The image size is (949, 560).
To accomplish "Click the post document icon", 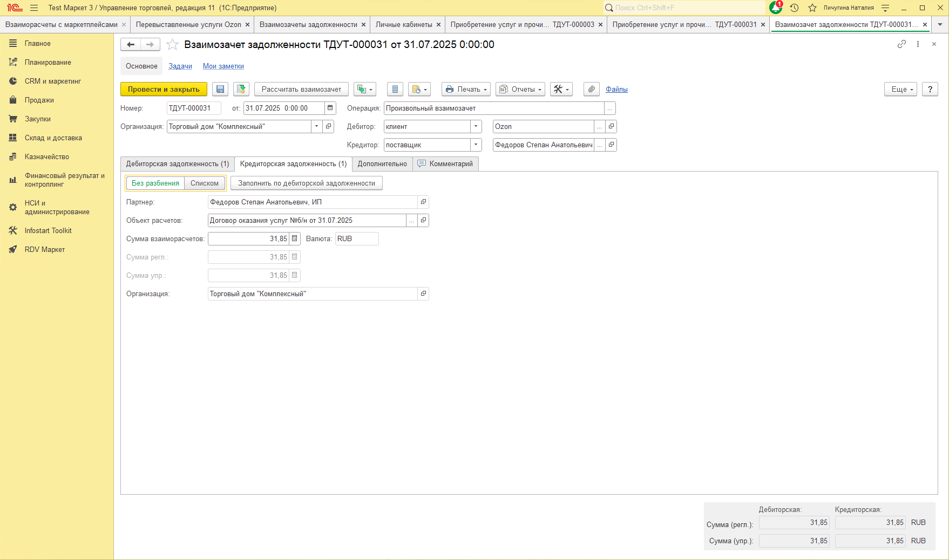I will 241,90.
